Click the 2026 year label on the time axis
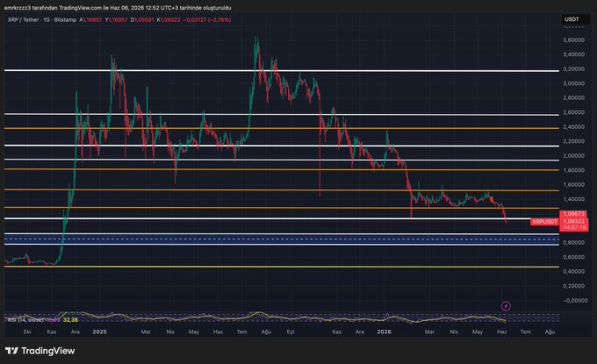This screenshot has height=364, width=597. coord(385,332)
